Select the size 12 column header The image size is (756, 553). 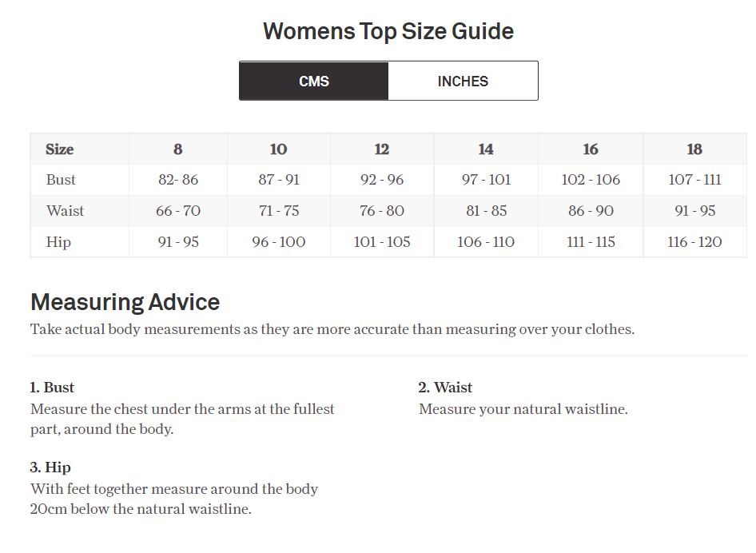(382, 149)
